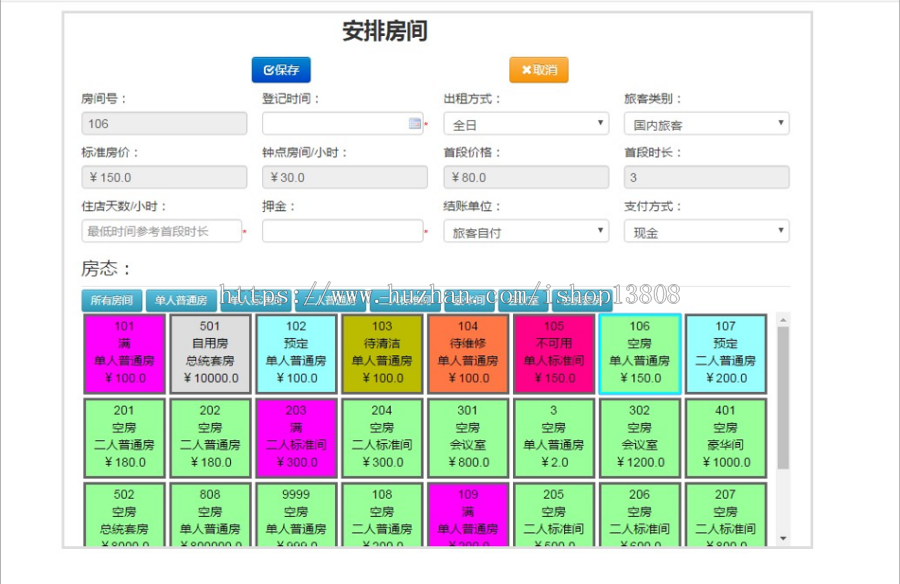900x584 pixels.
Task: Select gray room card 501 自用房
Action: click(211, 354)
